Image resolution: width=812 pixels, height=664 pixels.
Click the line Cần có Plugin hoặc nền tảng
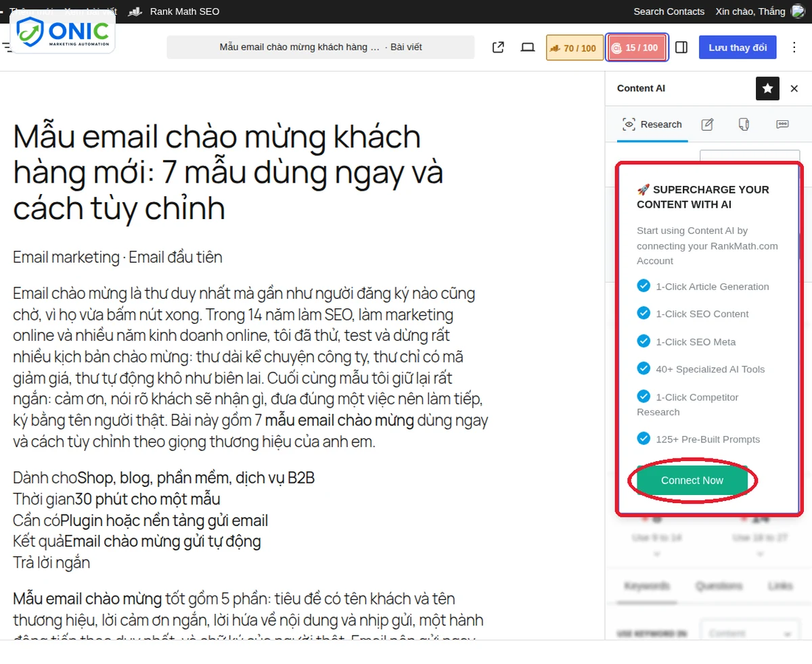(141, 521)
